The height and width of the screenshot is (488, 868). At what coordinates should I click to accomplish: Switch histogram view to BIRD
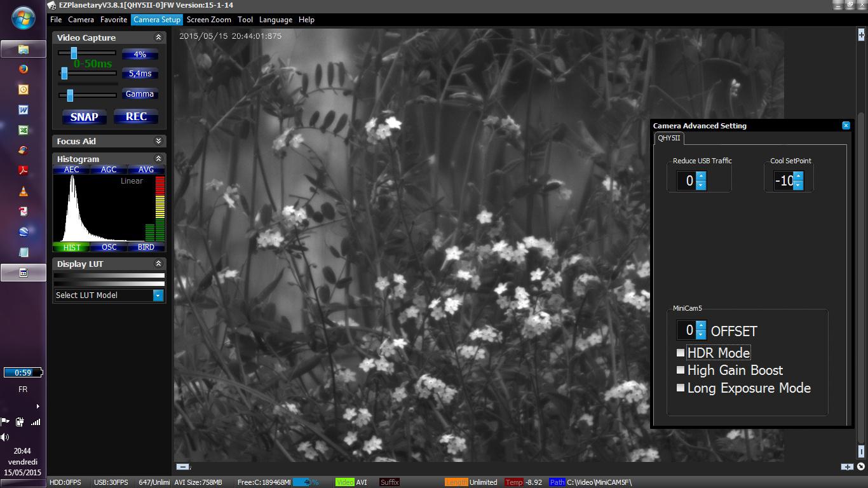tap(146, 247)
